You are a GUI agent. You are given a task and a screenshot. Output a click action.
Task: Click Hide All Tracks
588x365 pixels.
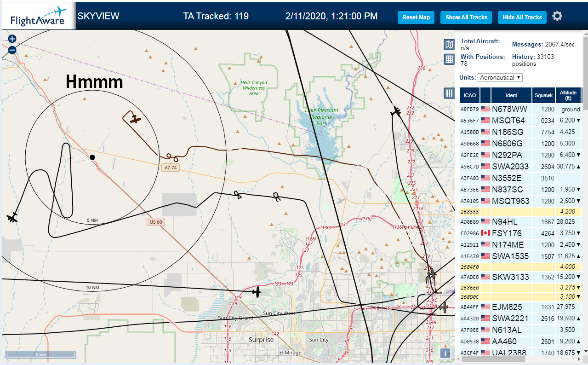tap(522, 17)
